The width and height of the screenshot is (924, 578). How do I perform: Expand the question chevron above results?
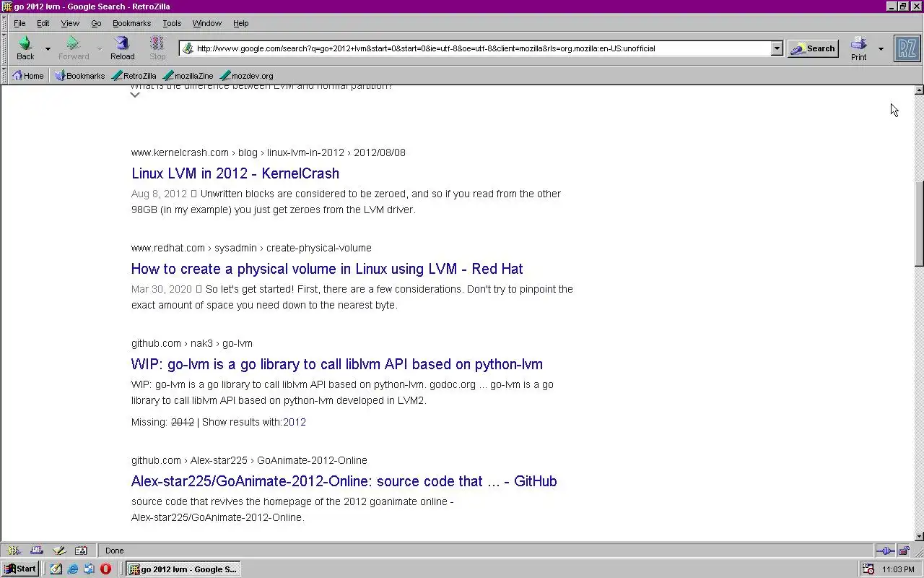[135, 95]
